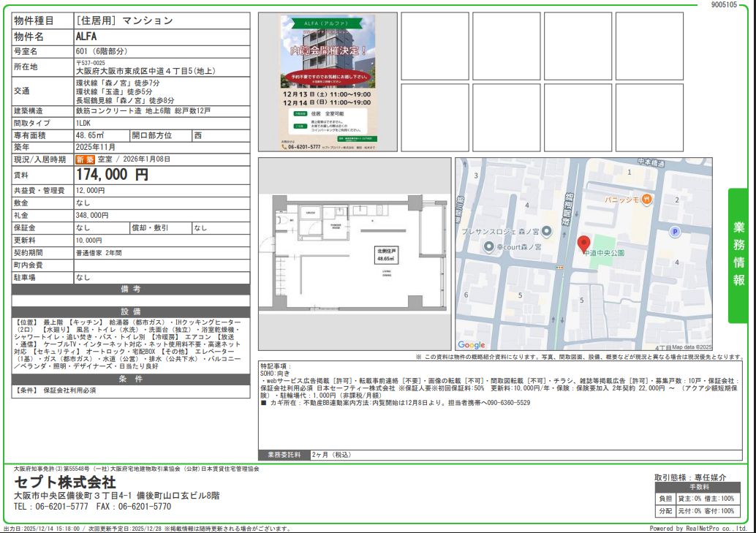The height and width of the screenshot is (533, 756).
Task: Click the blue parking P icon
Action: [675, 232]
